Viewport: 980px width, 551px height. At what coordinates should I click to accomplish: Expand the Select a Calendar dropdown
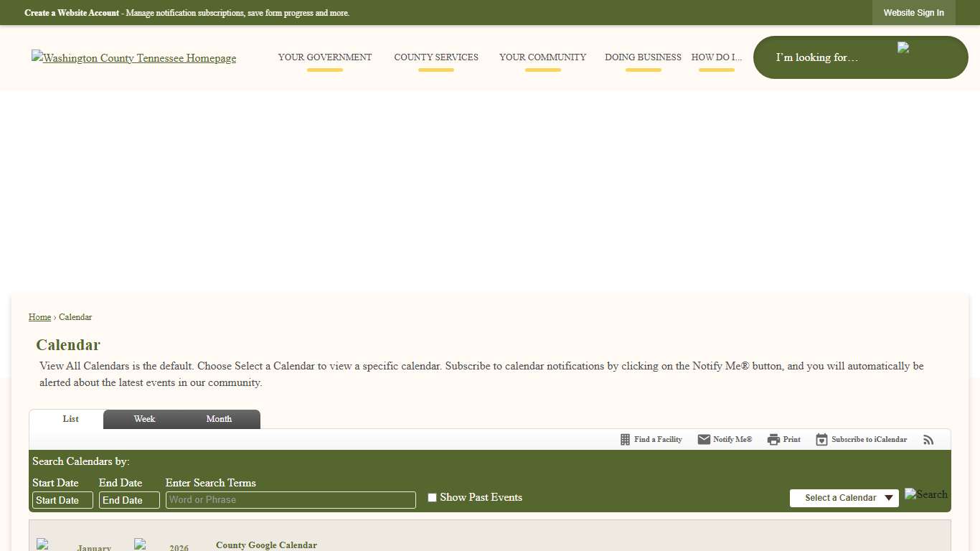844,498
